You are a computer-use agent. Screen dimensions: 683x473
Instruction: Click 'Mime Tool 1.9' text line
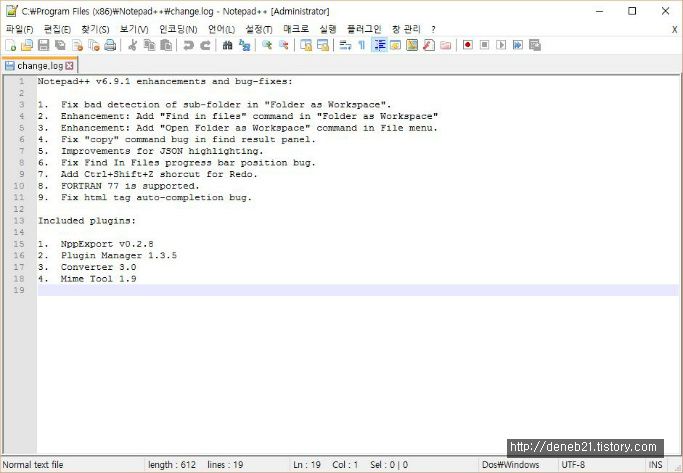pos(98,279)
